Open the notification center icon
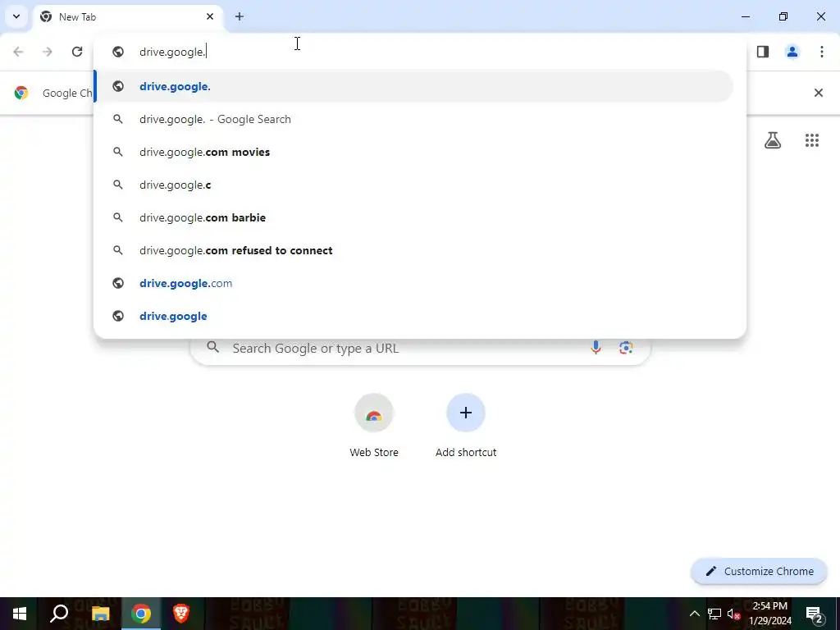840x630 pixels. click(x=814, y=614)
